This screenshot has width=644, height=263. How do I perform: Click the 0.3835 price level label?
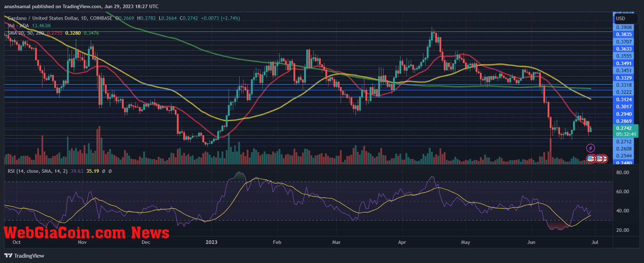point(624,34)
